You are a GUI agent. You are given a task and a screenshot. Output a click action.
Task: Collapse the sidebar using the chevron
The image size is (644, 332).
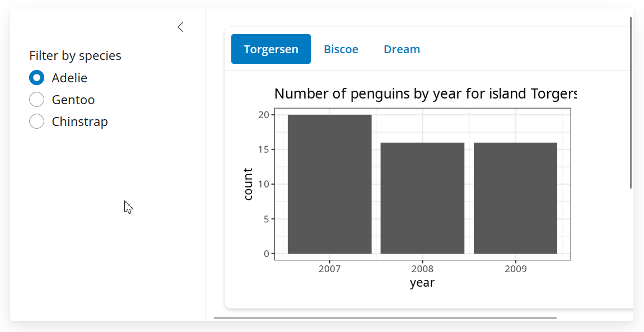(180, 27)
